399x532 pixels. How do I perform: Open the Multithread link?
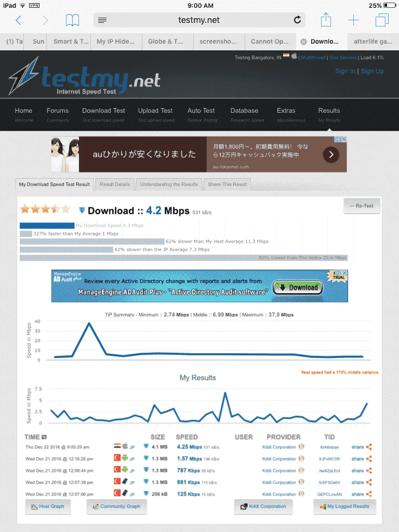pyautogui.click(x=313, y=58)
